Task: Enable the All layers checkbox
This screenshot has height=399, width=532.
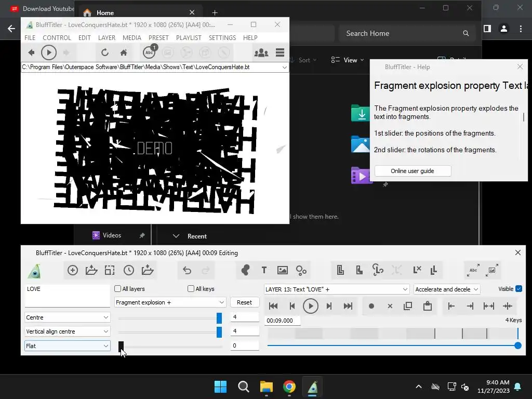Action: (118, 289)
